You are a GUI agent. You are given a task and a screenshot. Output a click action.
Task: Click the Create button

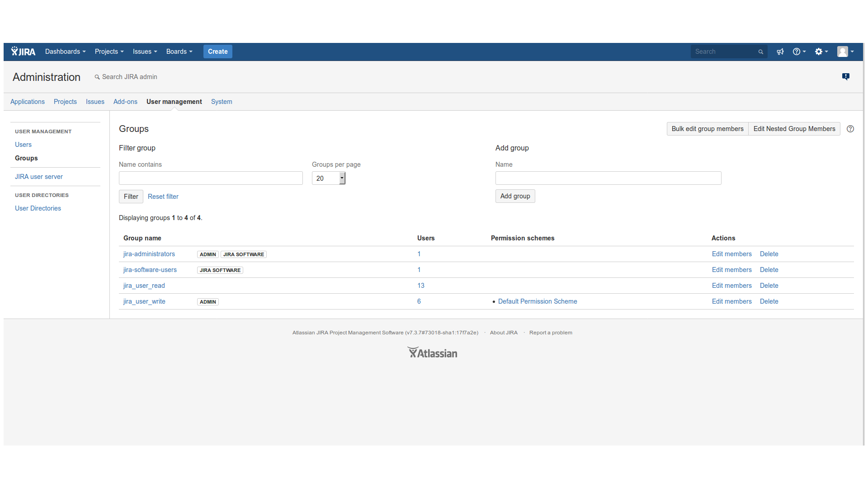[x=218, y=52]
